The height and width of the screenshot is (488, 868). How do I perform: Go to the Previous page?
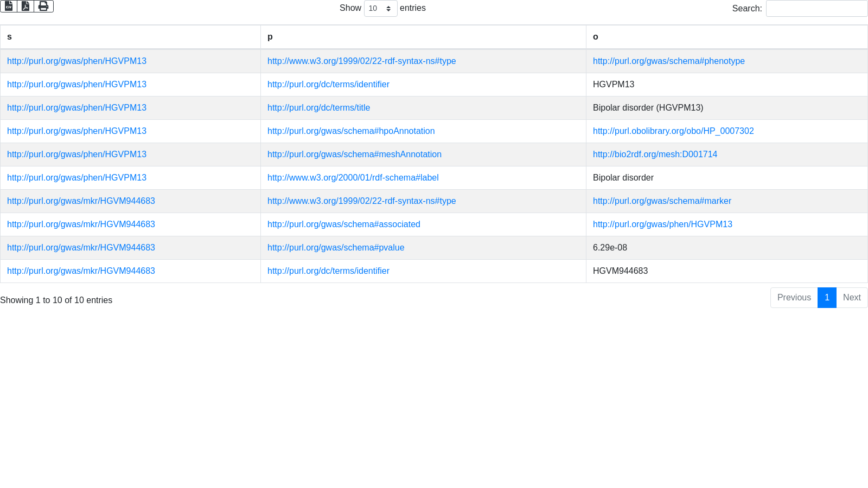[x=794, y=298]
